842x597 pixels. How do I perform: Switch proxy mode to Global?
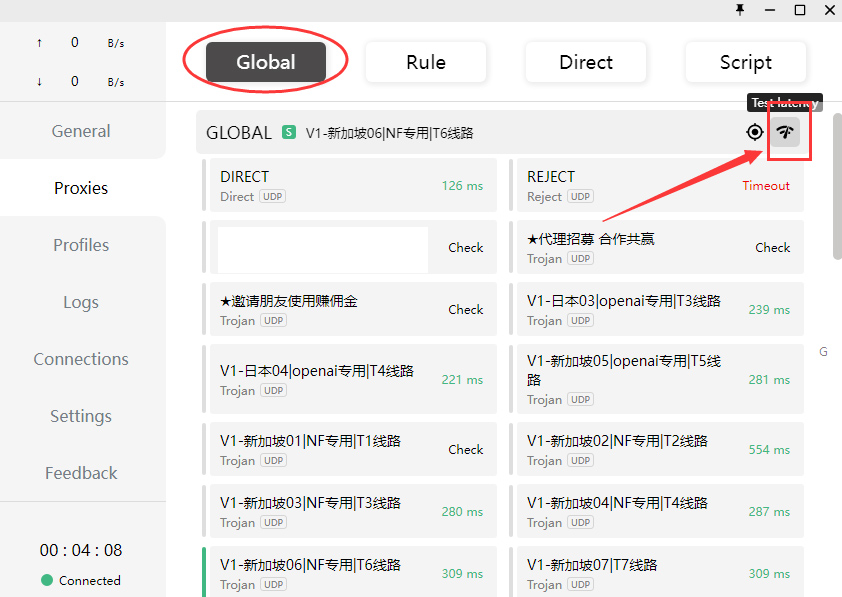click(x=266, y=62)
